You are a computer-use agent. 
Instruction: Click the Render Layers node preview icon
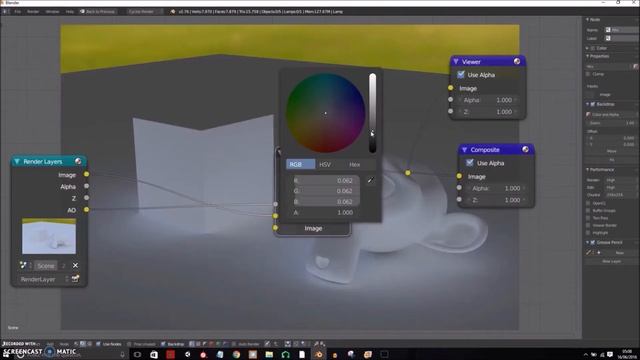point(78,161)
